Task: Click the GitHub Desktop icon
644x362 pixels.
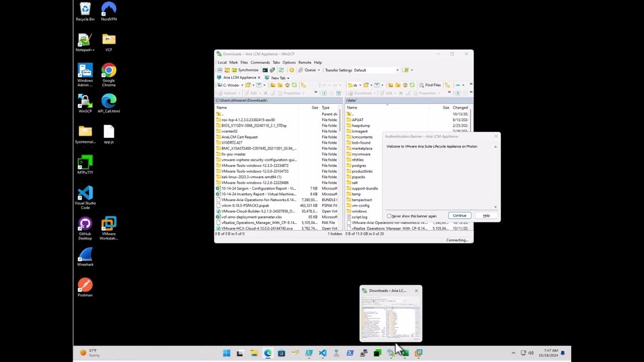Action: [85, 229]
